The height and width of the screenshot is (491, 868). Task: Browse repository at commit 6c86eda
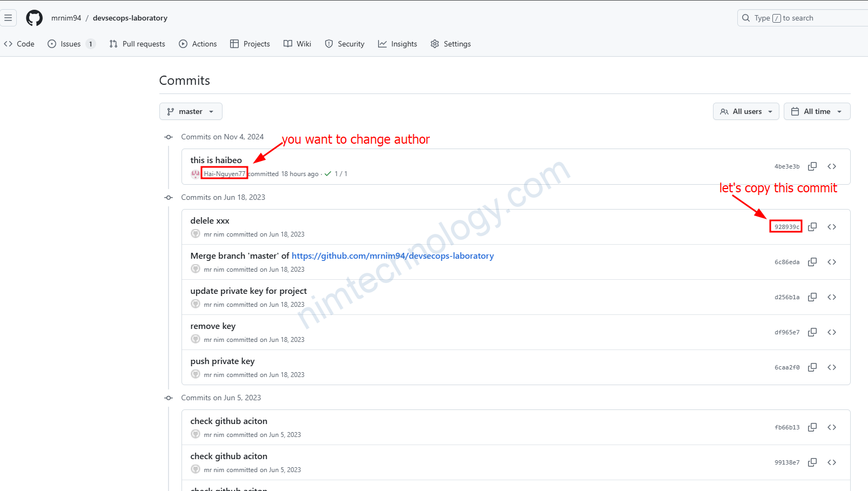coord(831,262)
